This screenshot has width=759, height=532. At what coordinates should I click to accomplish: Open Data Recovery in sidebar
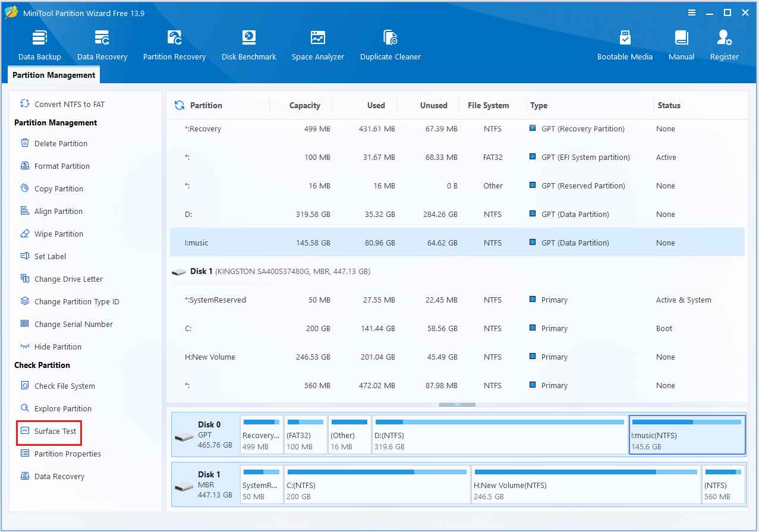tap(52, 476)
